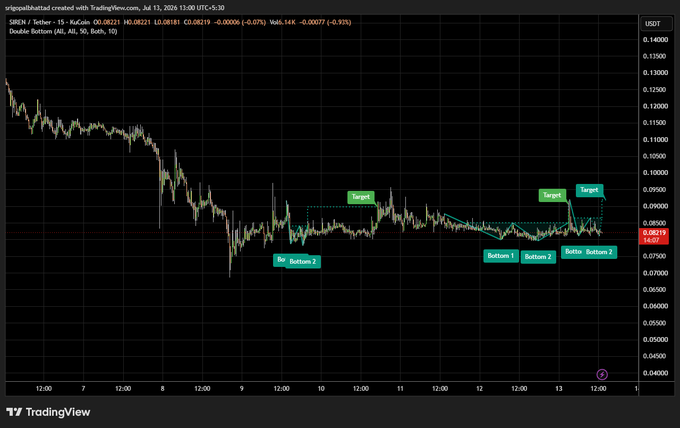The image size is (680, 428).
Task: Click the 0.14000 price axis label
Action: pyautogui.click(x=655, y=39)
